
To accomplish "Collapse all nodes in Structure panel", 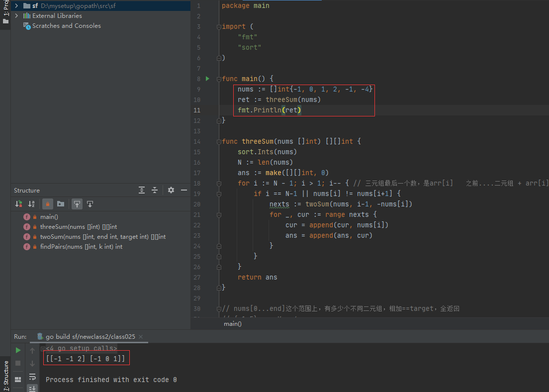I will point(155,190).
